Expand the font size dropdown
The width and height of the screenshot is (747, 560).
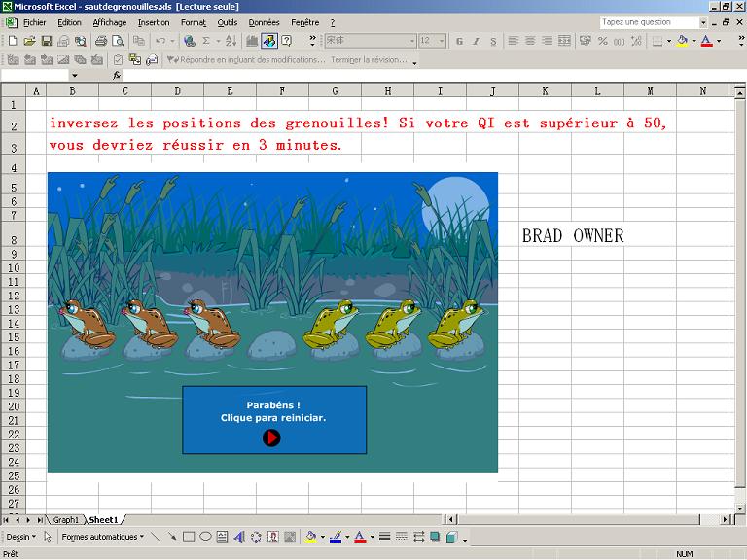442,41
